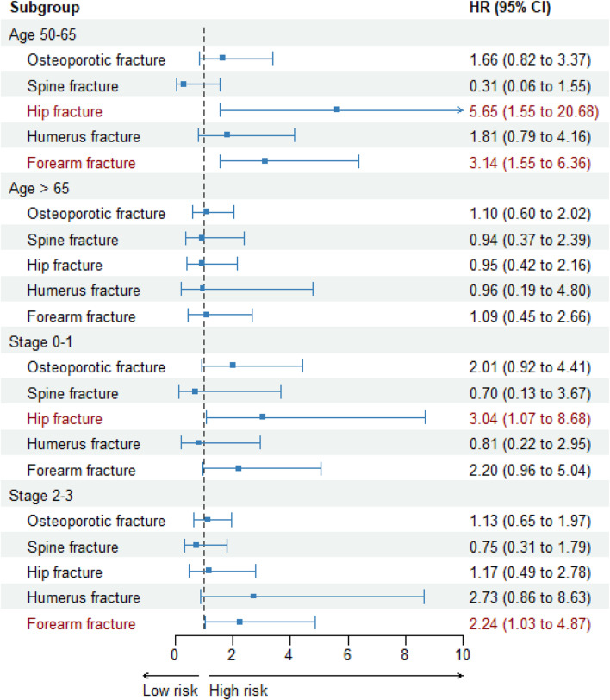Click the 0.31 (0.06 to 1.55) value
This screenshot has width=610, height=700.
click(x=530, y=85)
